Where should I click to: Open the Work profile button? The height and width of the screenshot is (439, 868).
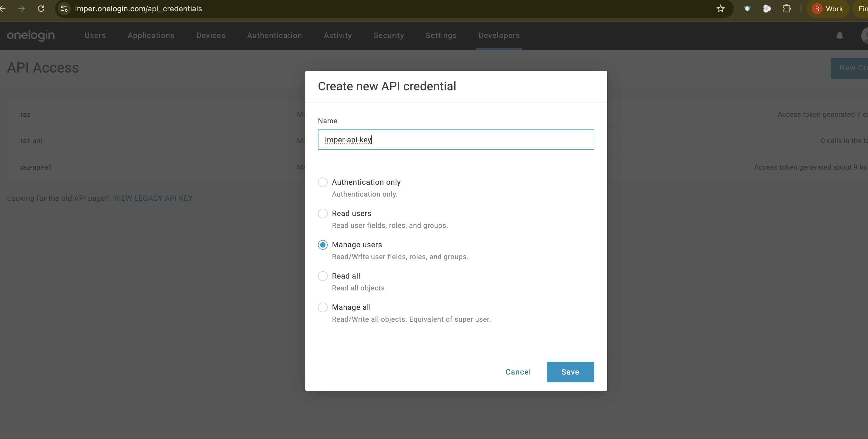pyautogui.click(x=828, y=9)
